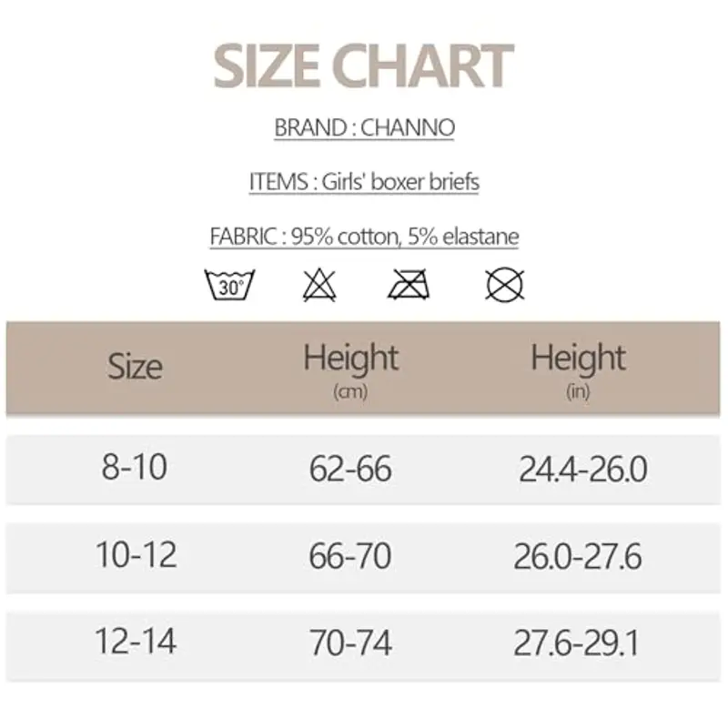Viewport: 728px width, 728px height.
Task: Click the 62-66 height cell
Action: point(350,470)
